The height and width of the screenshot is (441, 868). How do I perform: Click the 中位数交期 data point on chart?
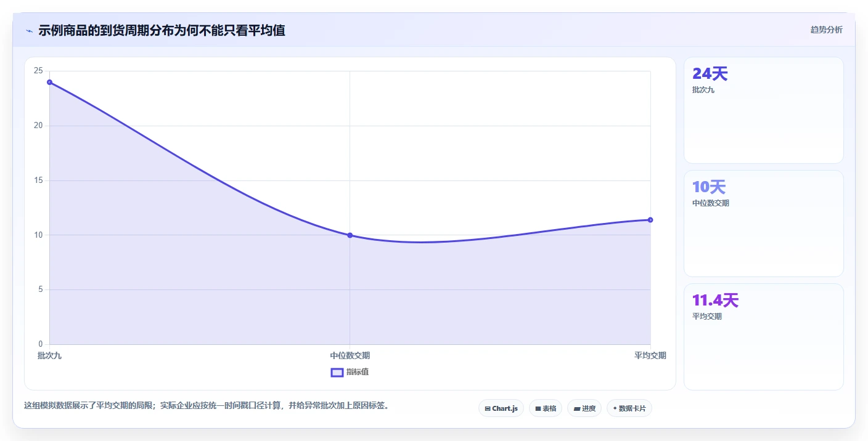[350, 235]
